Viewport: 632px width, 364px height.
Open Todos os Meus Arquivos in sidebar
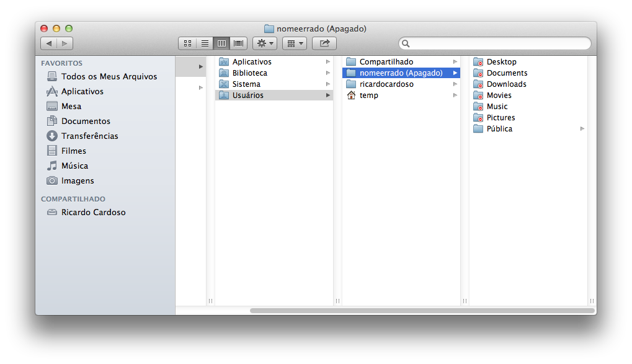109,77
